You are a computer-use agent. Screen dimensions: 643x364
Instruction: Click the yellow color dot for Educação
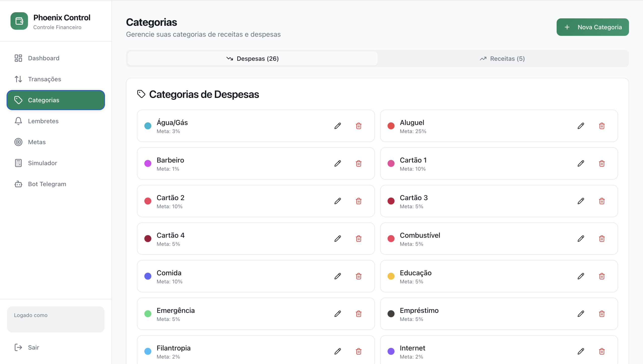tap(391, 276)
